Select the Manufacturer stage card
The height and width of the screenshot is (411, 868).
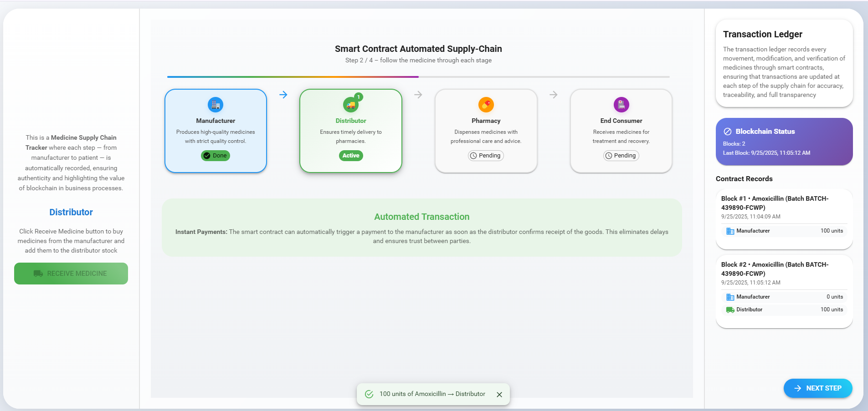click(x=216, y=131)
